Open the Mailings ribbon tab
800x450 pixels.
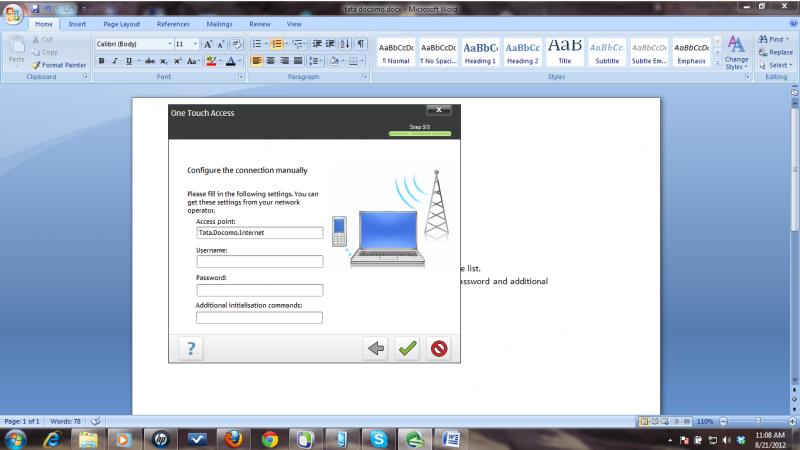[x=219, y=24]
